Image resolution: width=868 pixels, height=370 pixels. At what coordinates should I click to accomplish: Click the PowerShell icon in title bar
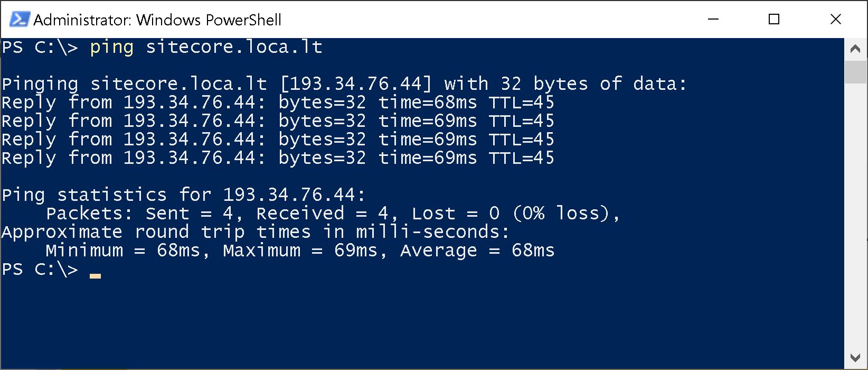click(x=20, y=20)
